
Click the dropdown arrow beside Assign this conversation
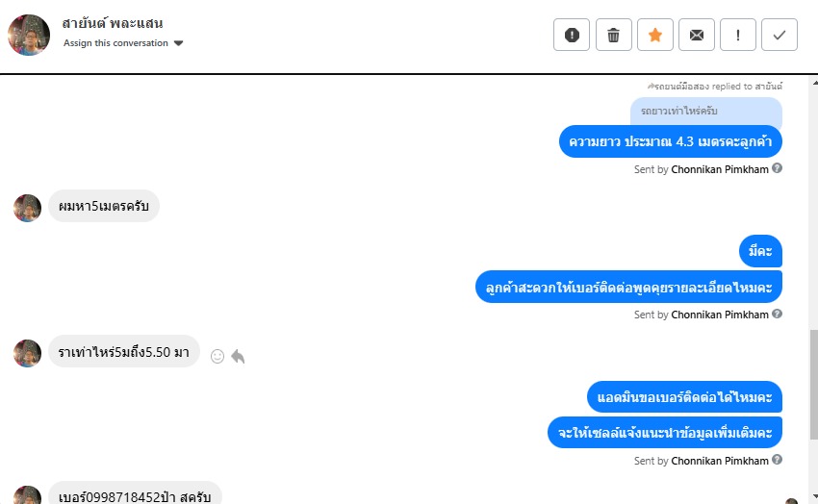click(x=178, y=43)
